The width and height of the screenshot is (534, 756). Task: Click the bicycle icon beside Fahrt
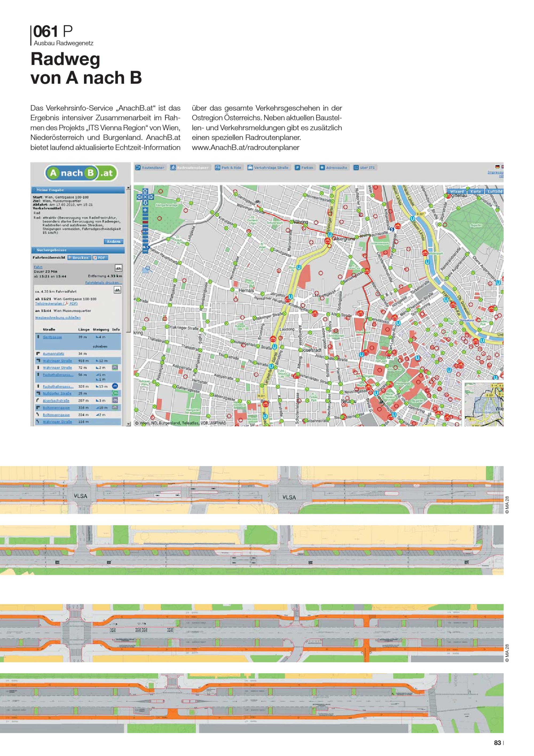coord(118,268)
